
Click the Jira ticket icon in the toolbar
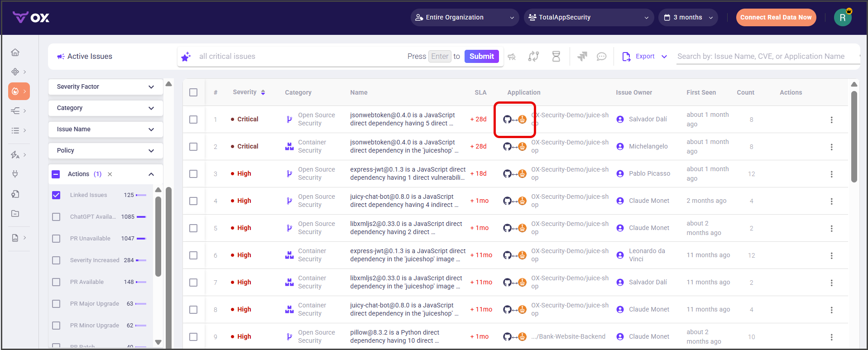582,57
